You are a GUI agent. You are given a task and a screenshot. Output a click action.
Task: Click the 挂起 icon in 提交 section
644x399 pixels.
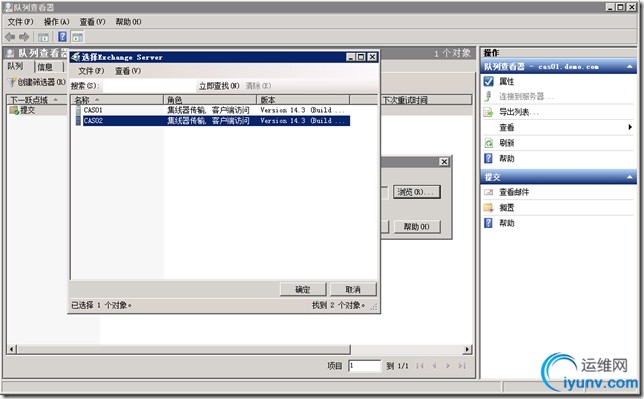coord(488,208)
